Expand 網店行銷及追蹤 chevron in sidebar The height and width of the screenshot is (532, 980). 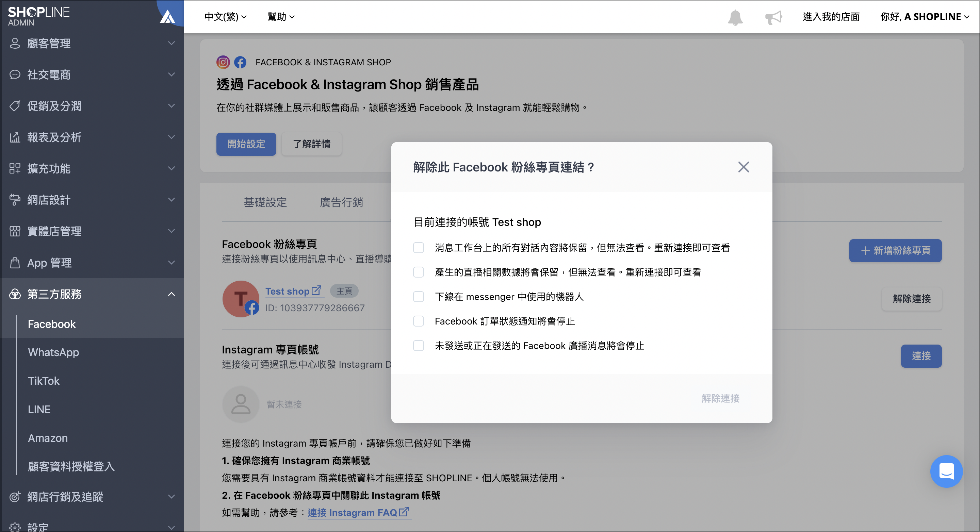coord(171,497)
